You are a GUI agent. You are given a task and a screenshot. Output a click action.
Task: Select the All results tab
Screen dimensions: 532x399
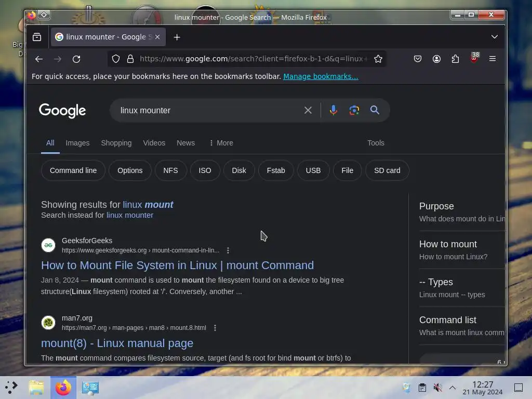(x=50, y=143)
